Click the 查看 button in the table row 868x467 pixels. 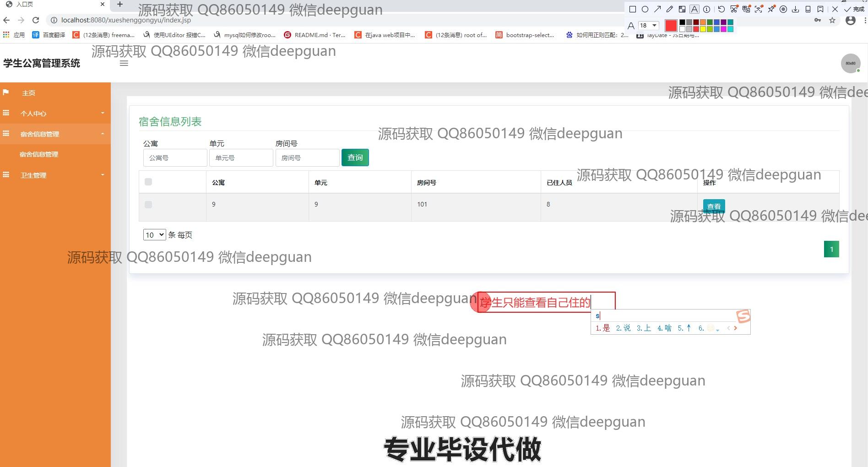(714, 206)
